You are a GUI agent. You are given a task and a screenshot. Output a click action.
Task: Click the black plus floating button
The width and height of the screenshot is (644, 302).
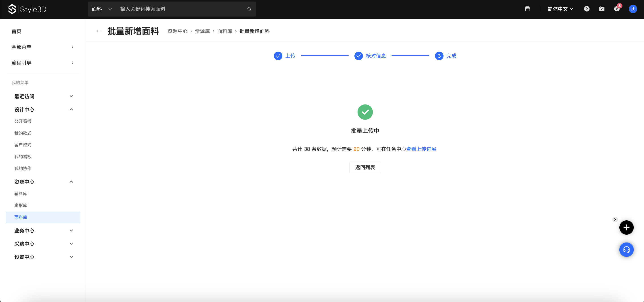pyautogui.click(x=626, y=227)
